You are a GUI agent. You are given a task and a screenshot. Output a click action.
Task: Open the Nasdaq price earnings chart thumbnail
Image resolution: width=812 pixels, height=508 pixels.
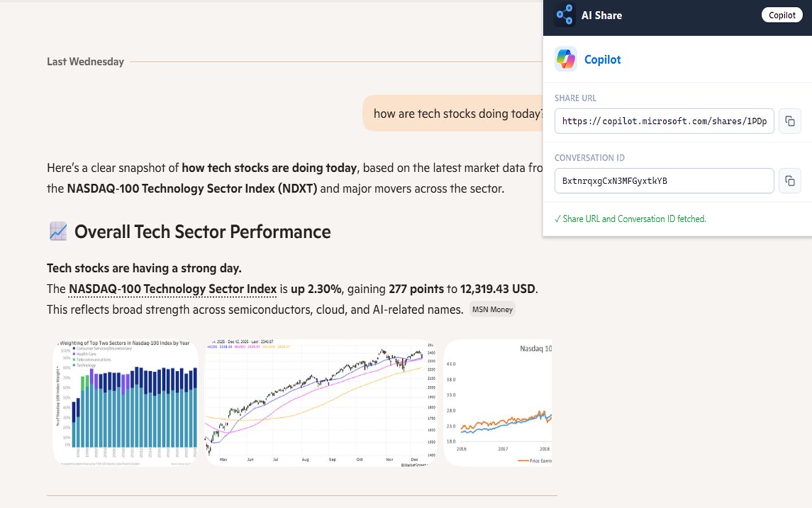[497, 403]
